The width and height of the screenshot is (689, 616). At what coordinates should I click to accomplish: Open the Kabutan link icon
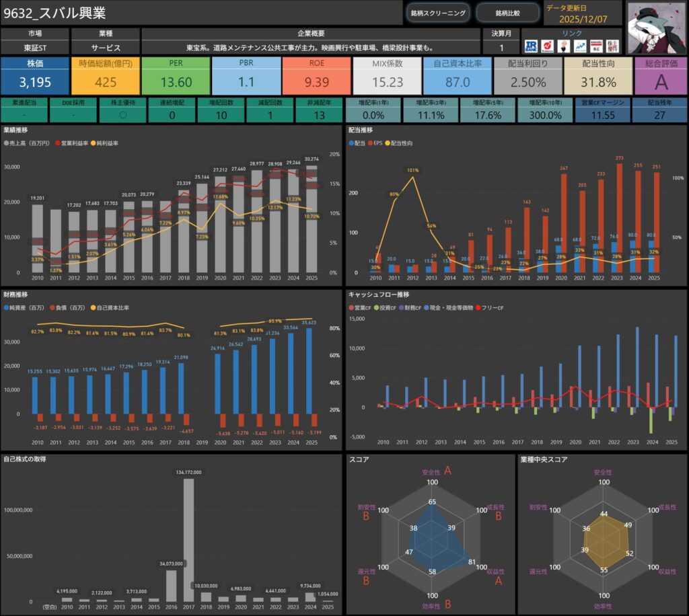547,46
